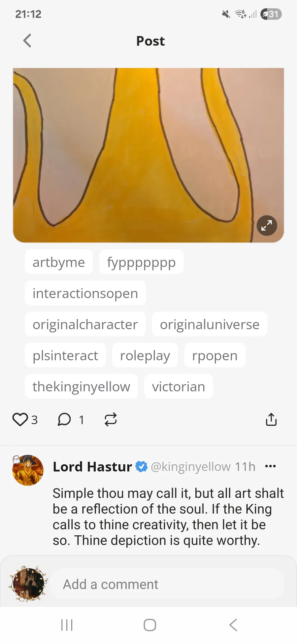
Task: Browse the originalcharacter tag
Action: click(x=85, y=324)
